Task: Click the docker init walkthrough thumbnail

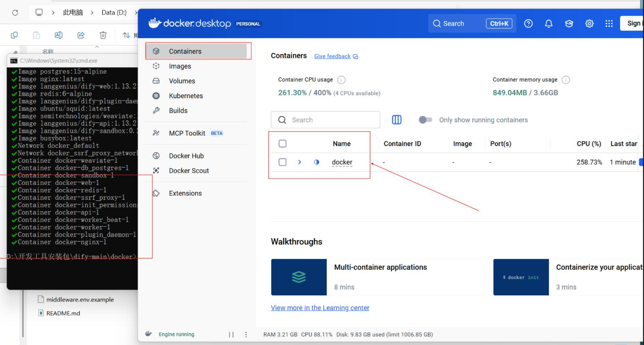Action: click(521, 277)
